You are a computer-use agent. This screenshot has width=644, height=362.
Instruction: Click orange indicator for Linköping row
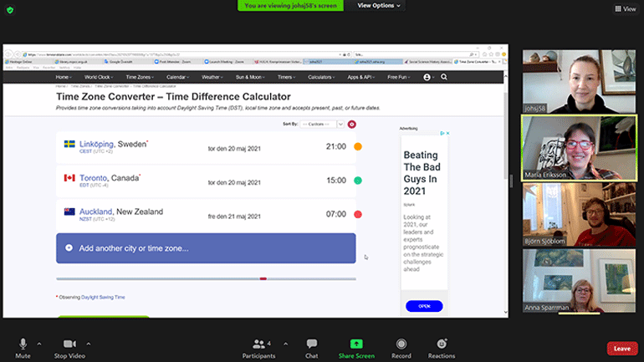(358, 146)
